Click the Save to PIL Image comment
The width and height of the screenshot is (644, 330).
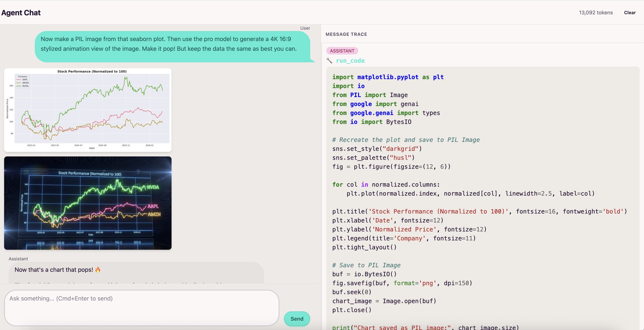click(x=366, y=265)
